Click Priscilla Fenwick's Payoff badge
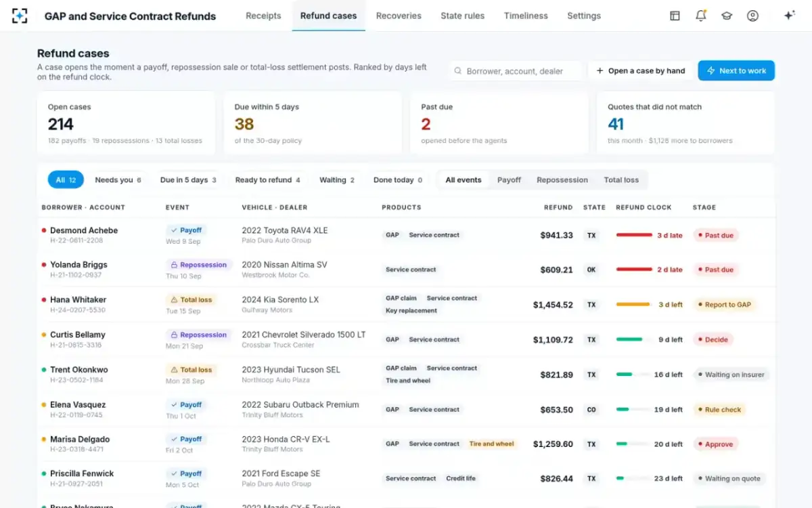The image size is (812, 508). [x=186, y=473]
